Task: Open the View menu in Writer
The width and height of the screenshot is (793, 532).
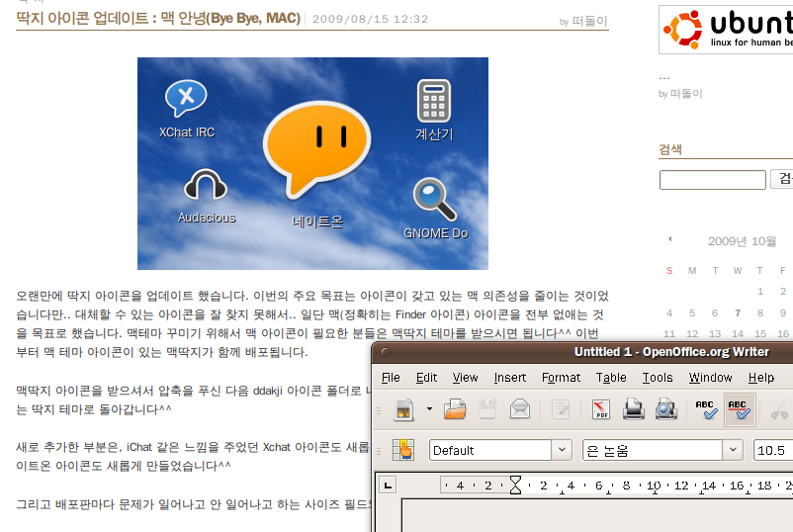Action: [465, 378]
